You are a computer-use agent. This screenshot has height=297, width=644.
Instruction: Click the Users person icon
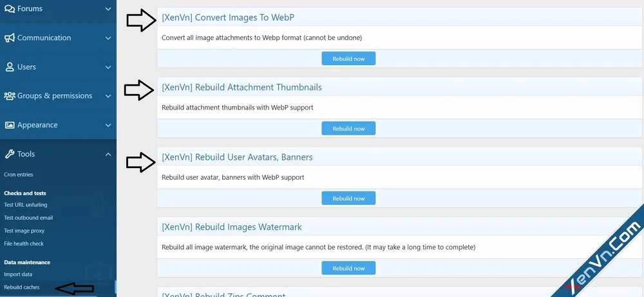pyautogui.click(x=10, y=67)
